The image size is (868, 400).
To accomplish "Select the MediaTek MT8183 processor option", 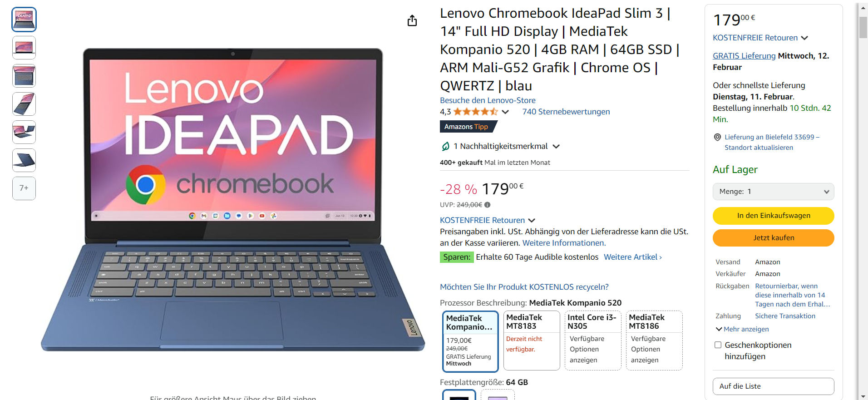I will 532,341.
